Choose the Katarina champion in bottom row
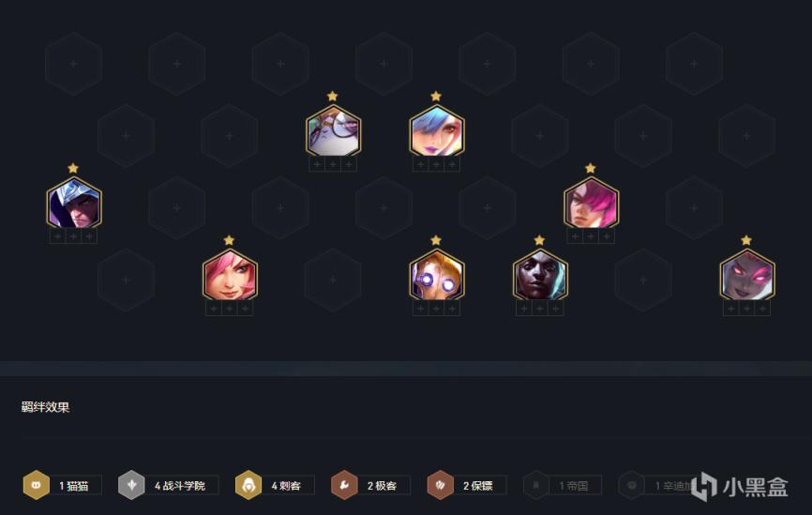Screen dimensions: 812x515 point(230,275)
